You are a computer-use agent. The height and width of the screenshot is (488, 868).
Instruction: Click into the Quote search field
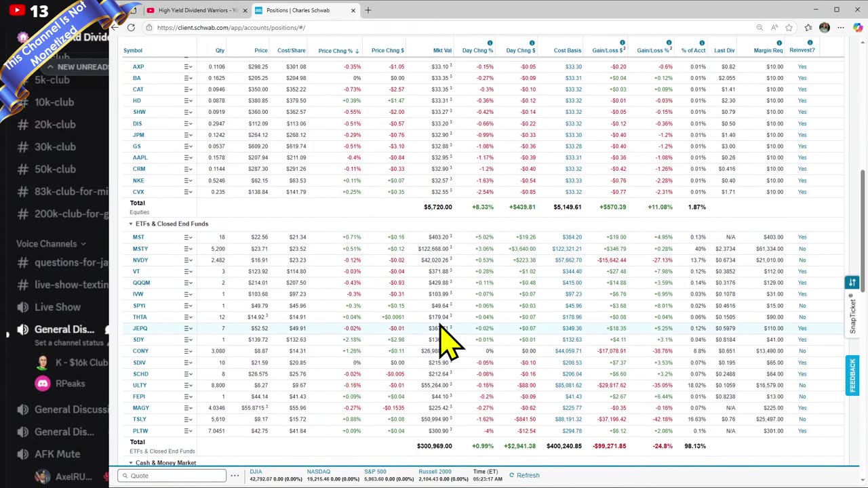(174, 476)
